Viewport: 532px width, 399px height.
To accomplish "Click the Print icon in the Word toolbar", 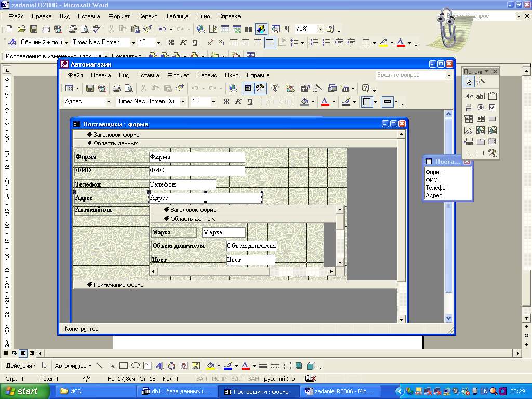I will tap(72, 29).
